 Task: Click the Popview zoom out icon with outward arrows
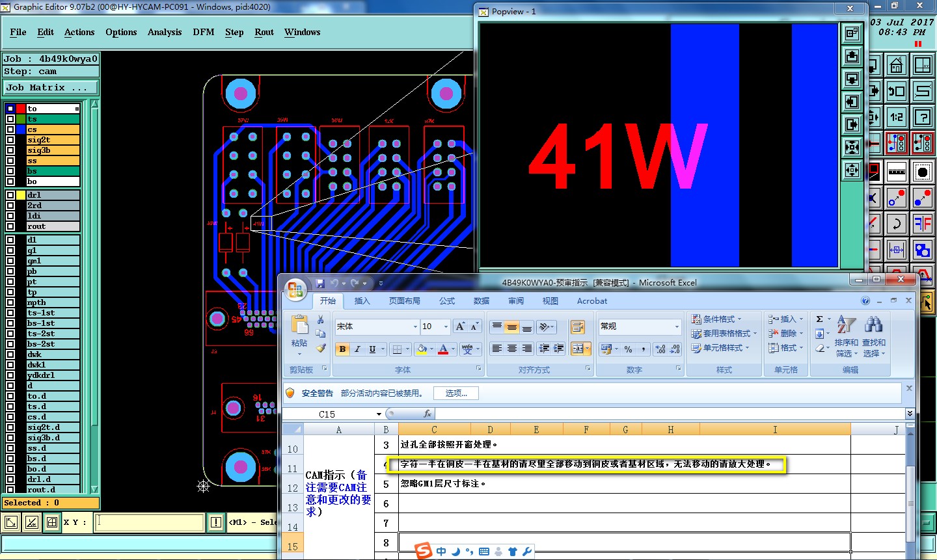(852, 170)
